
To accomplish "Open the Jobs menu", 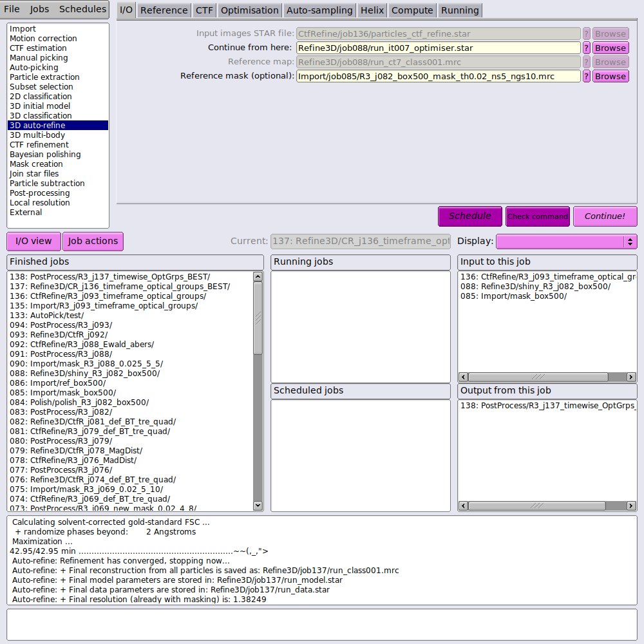I will coord(39,9).
